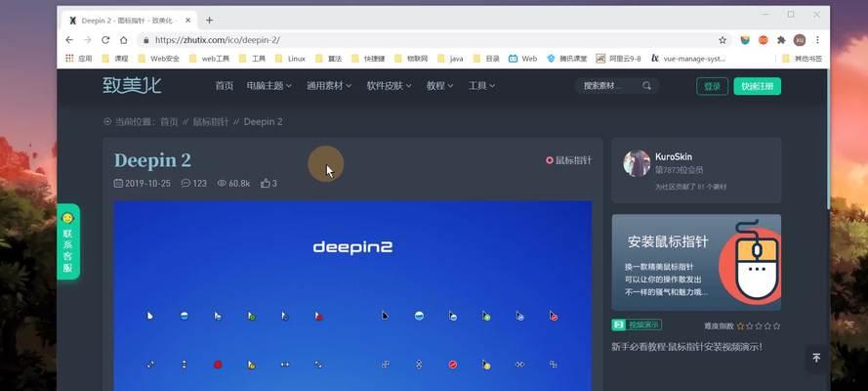Click the Web bookmark with bilibili icon

tap(522, 58)
